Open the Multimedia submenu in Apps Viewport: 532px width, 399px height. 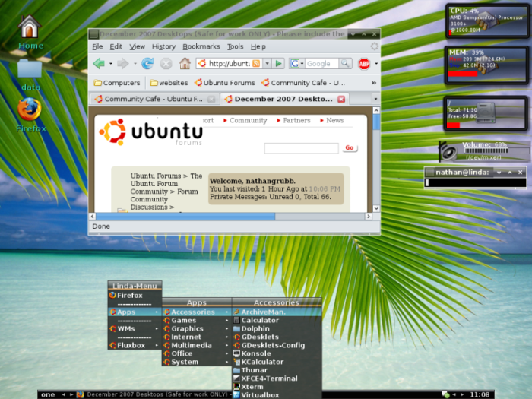click(x=197, y=345)
